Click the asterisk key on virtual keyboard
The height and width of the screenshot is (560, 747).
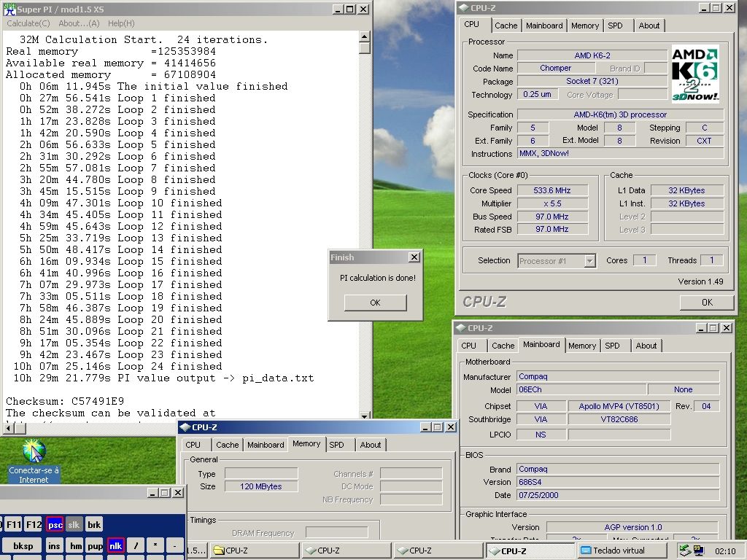pos(155,545)
